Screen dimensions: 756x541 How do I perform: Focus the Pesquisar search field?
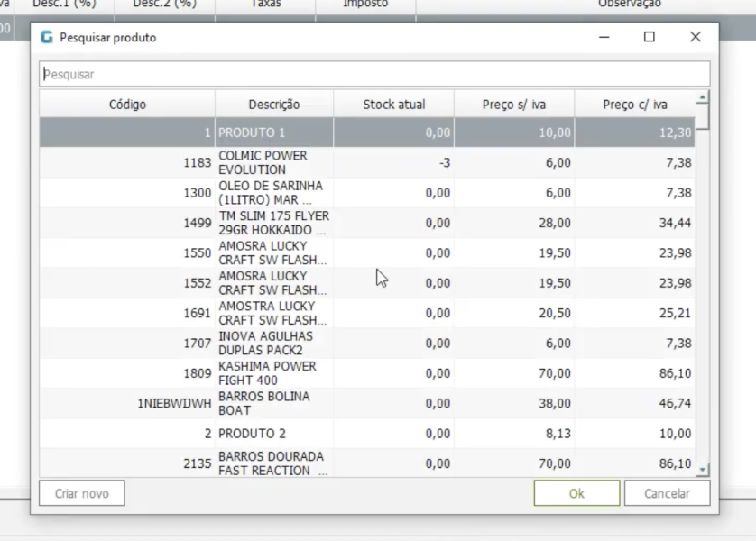point(374,74)
